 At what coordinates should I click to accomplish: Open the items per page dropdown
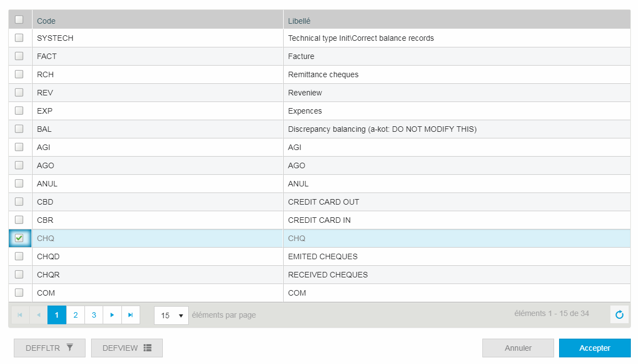pyautogui.click(x=171, y=315)
